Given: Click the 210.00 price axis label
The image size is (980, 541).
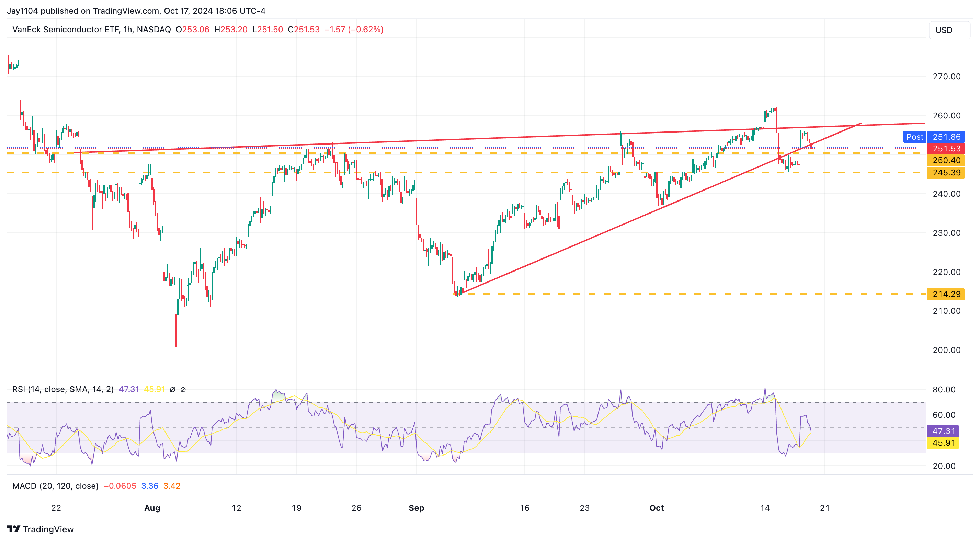Looking at the screenshot, I should pyautogui.click(x=947, y=311).
